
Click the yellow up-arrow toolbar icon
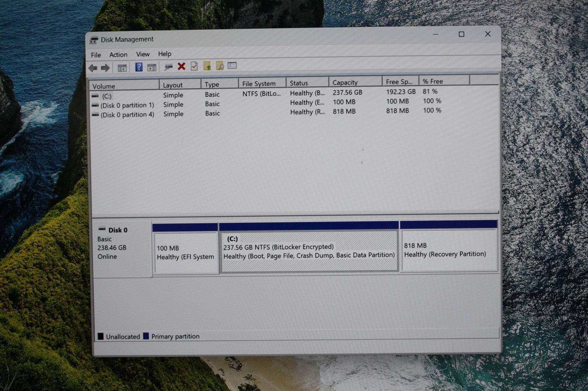207,66
